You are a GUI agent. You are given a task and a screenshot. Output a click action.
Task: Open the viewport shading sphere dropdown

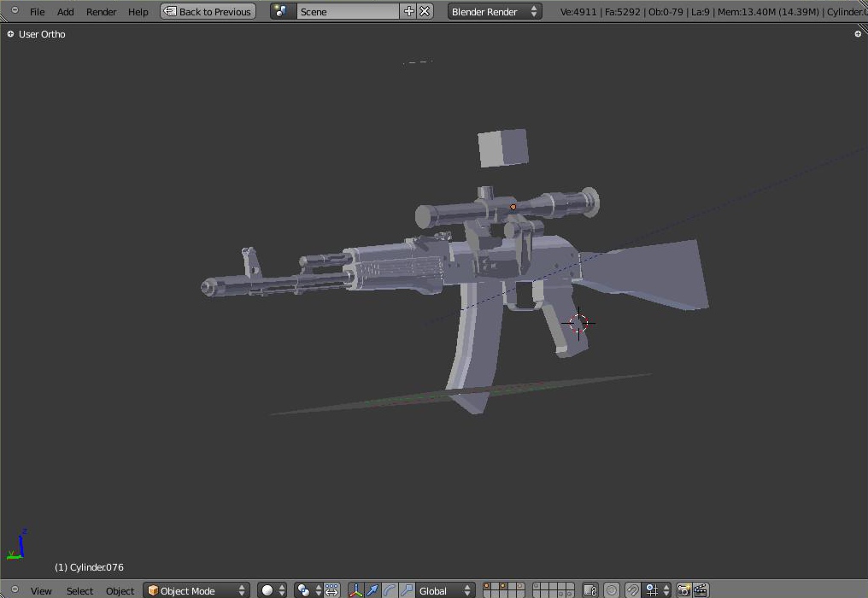pos(272,591)
